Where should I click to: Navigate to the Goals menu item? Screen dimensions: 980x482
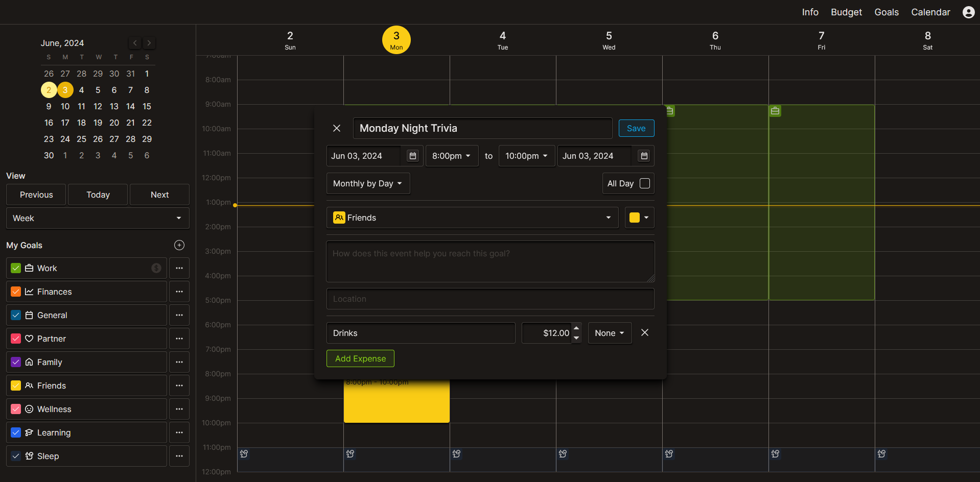[x=886, y=12]
